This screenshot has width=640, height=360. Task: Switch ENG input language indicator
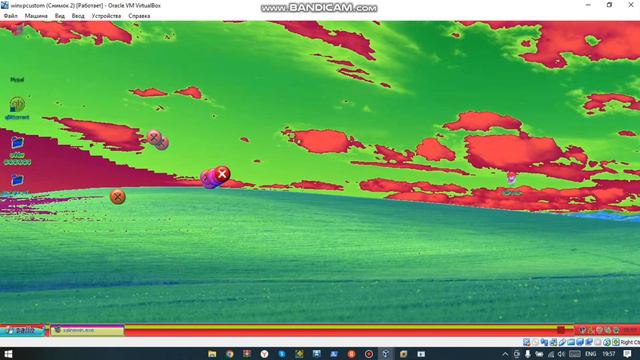pos(591,354)
